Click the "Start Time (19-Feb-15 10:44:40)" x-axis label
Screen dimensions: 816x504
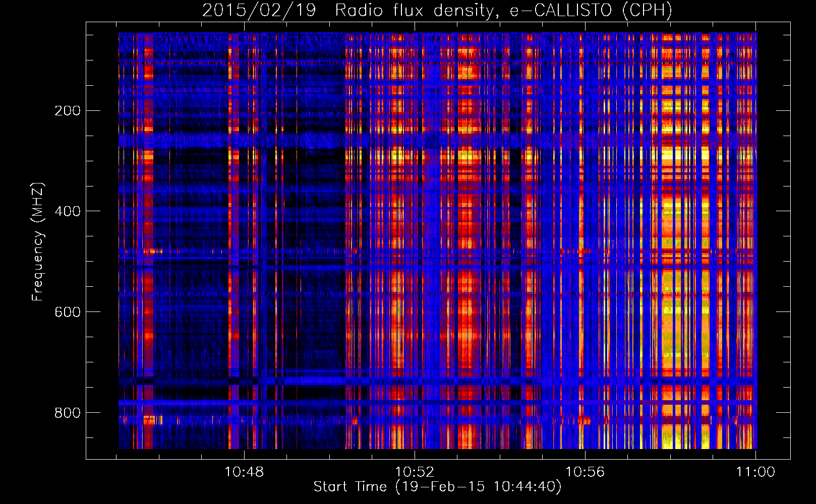click(x=437, y=487)
